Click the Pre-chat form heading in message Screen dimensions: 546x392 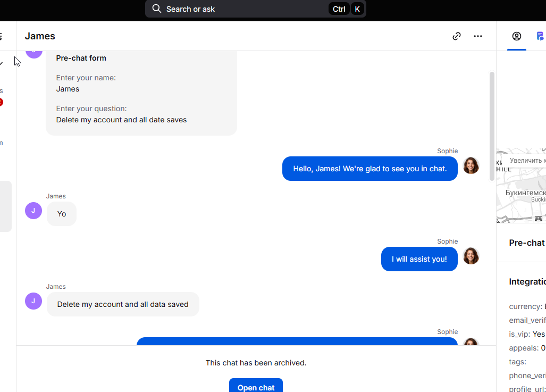pos(81,58)
